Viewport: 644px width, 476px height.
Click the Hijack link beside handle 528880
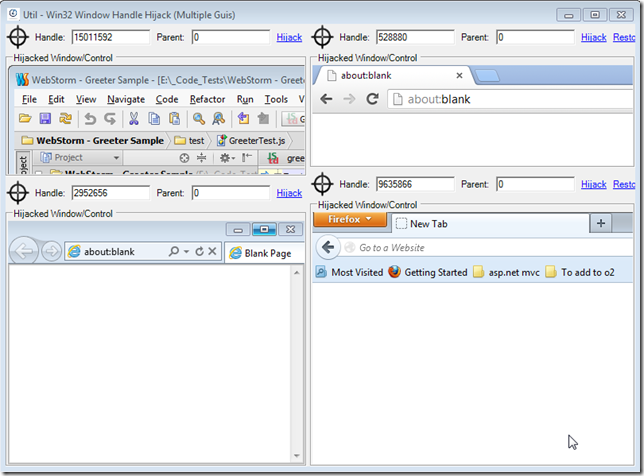pyautogui.click(x=593, y=37)
